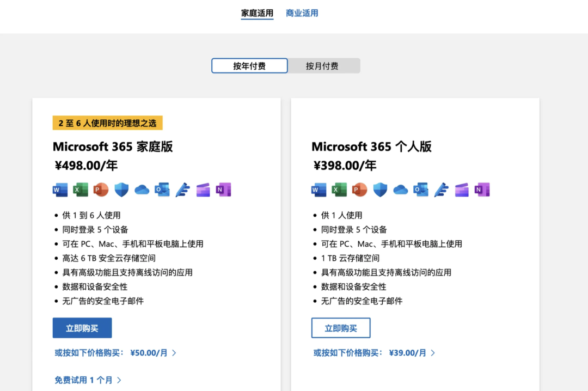
Task: Click the 高达 6 TB 安全云存储空间 bullet
Action: coord(109,258)
